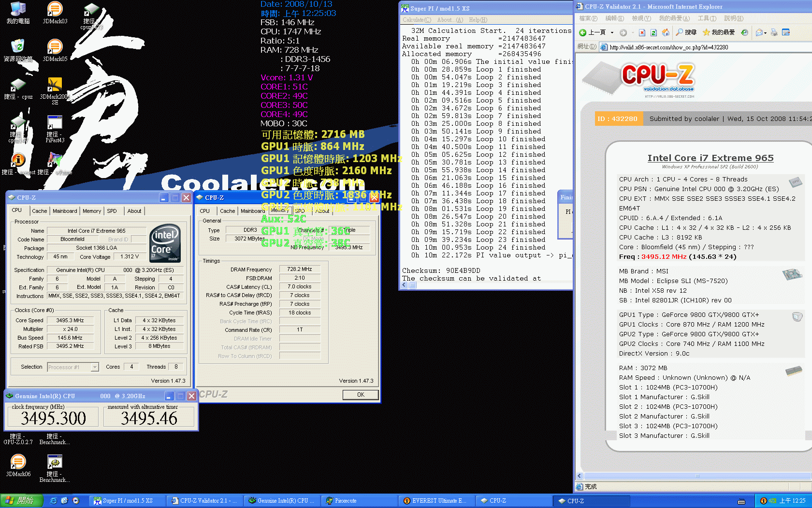
Task: Open the 資源回收筒 Recycle Bin icon
Action: click(x=18, y=50)
